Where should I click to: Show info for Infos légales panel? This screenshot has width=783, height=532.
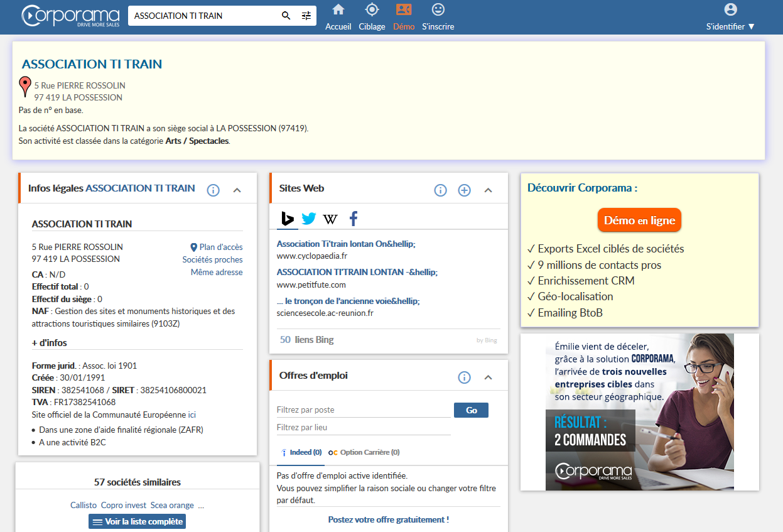point(213,190)
